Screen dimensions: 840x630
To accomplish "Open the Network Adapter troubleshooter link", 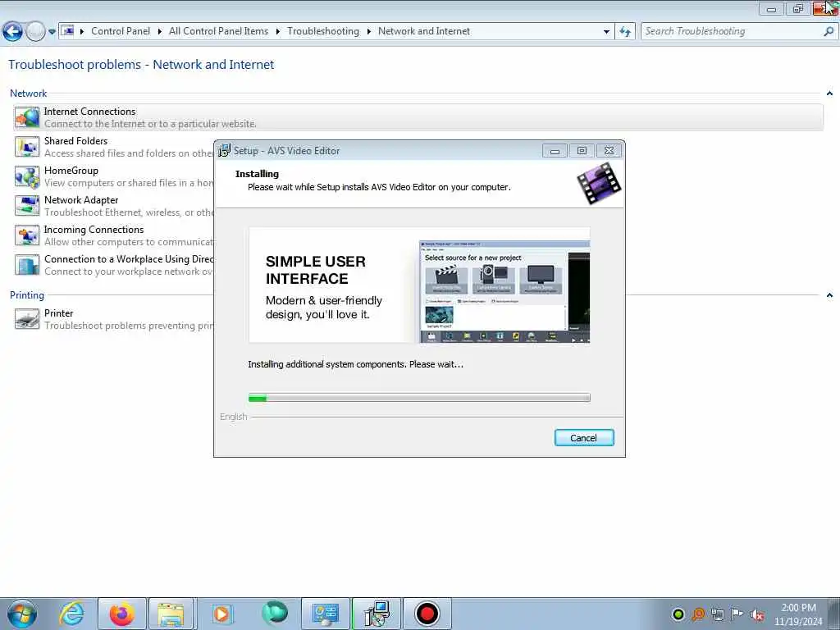I will click(x=81, y=200).
